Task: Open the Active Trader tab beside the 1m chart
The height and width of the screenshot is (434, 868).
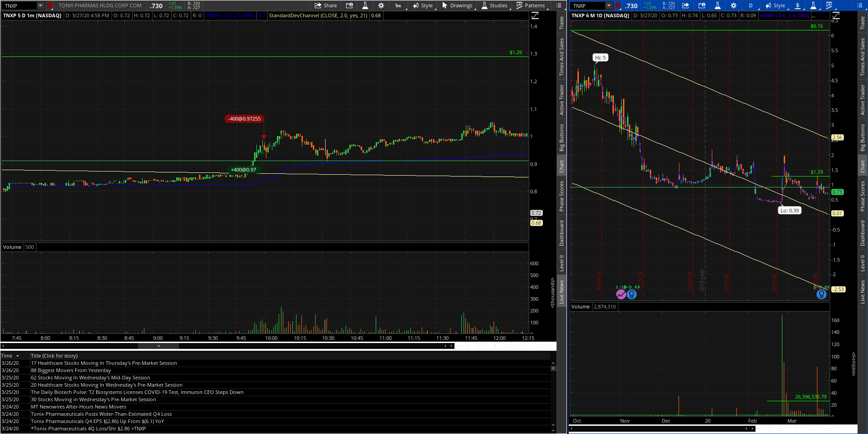Action: pyautogui.click(x=562, y=100)
